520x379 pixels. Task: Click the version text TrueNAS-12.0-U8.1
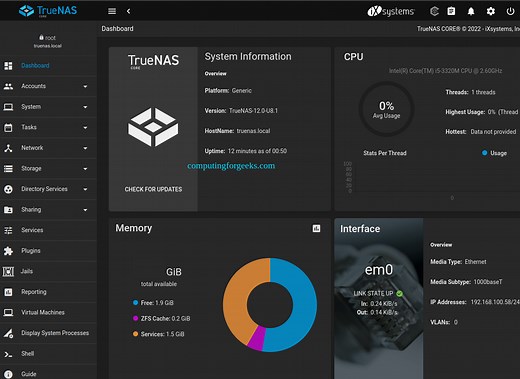point(253,111)
